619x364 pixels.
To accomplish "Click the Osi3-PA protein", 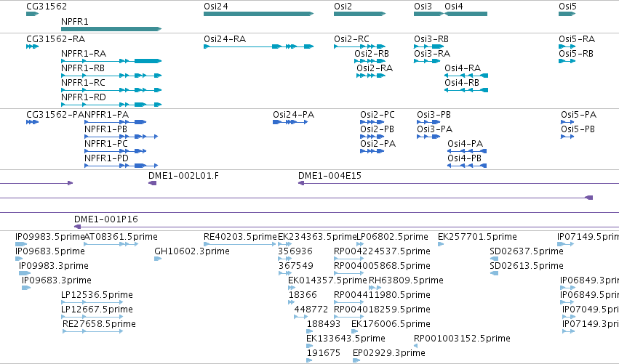I will point(428,137).
